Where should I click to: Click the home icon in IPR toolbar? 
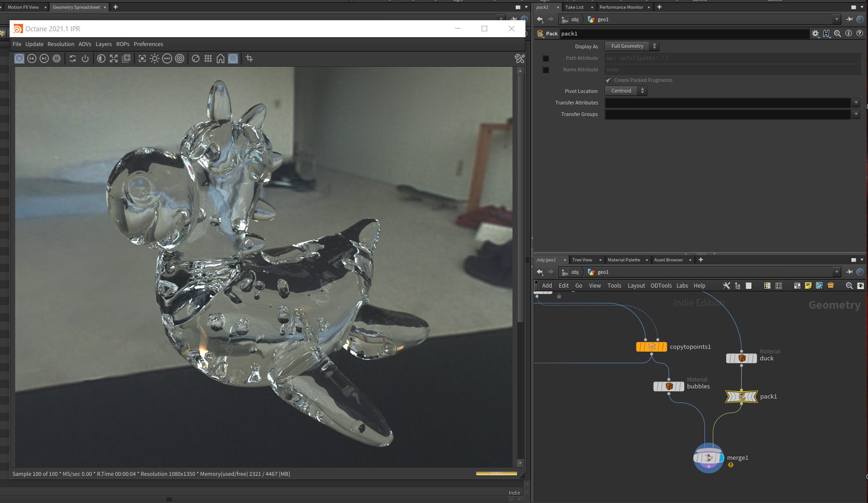[x=221, y=58]
